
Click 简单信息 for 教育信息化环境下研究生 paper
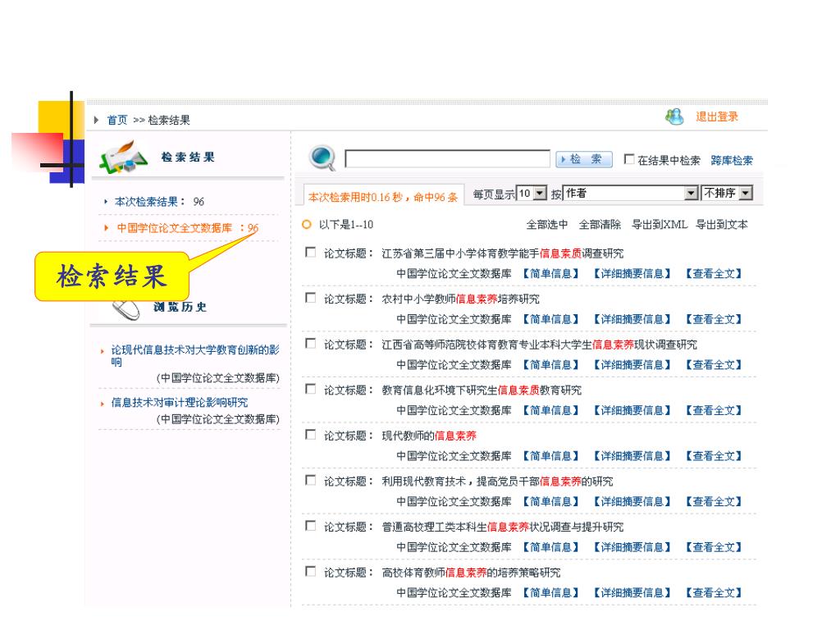(550, 410)
